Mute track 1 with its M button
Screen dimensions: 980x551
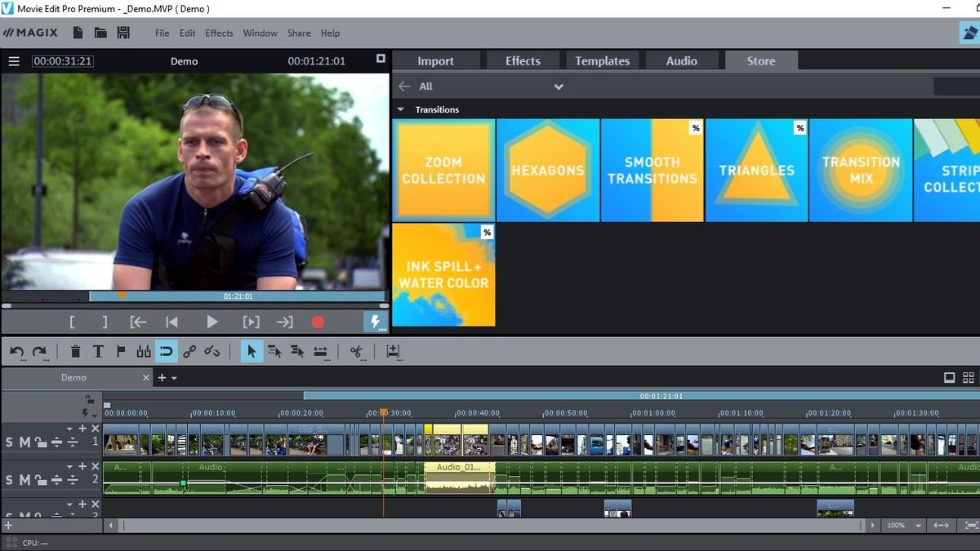click(x=23, y=442)
